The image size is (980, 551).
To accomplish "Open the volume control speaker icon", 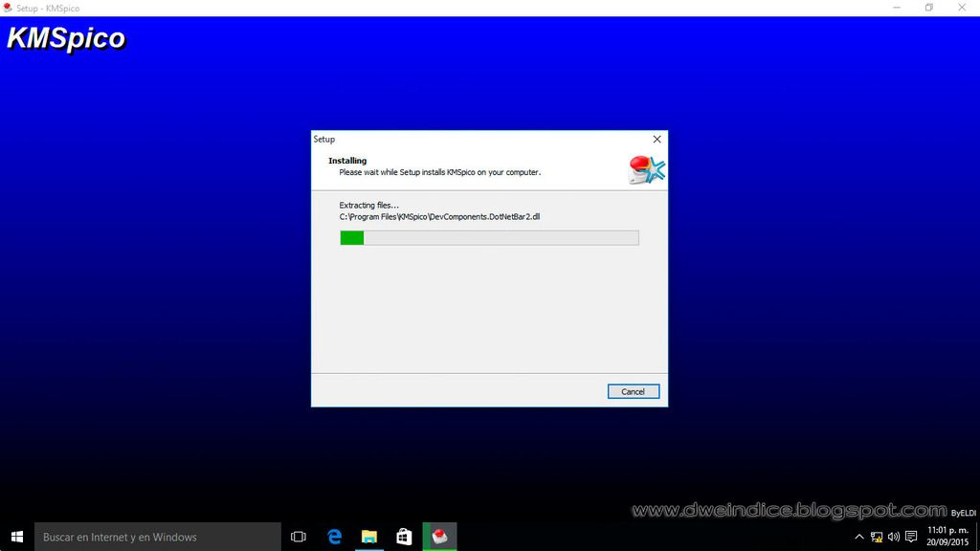I will click(893, 537).
